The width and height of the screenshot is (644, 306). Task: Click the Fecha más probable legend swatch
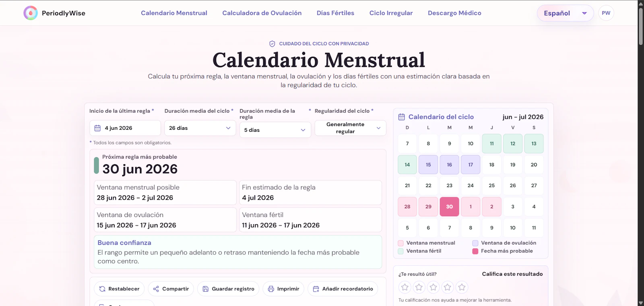[x=475, y=251]
